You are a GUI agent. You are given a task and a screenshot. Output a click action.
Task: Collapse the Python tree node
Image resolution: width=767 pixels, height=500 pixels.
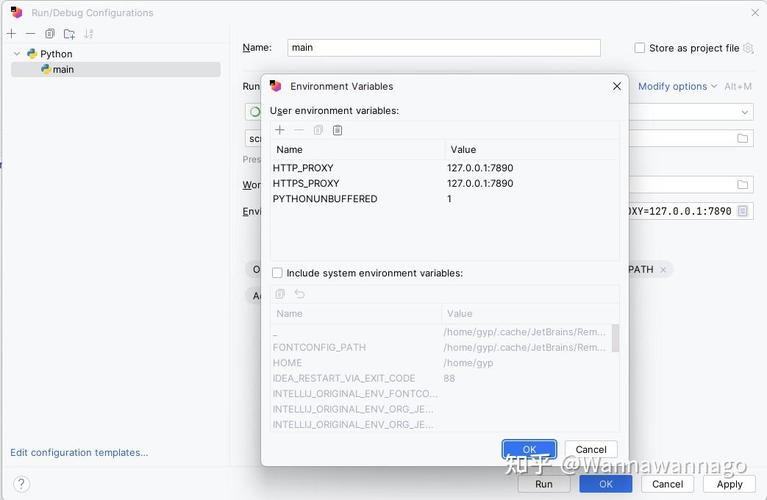tap(17, 53)
